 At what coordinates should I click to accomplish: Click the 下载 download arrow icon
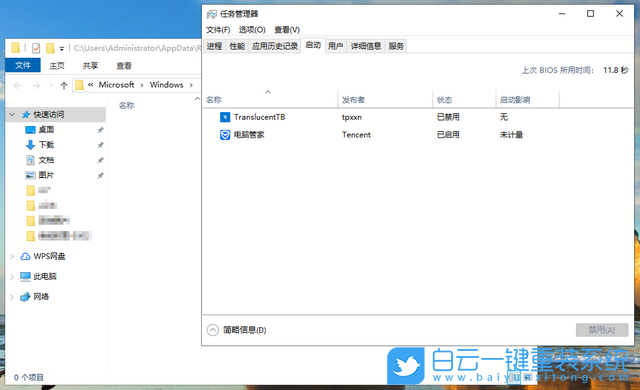click(x=30, y=145)
